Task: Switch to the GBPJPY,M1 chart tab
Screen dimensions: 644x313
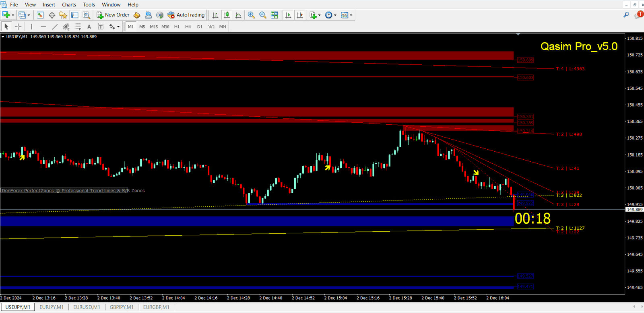Action: click(122, 307)
